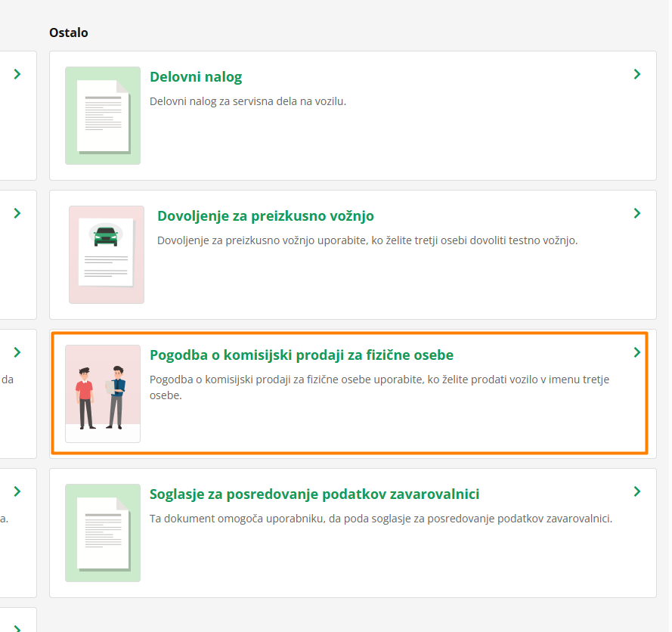Click the two-people illustration for Pogodba
672x632 pixels.
(103, 394)
